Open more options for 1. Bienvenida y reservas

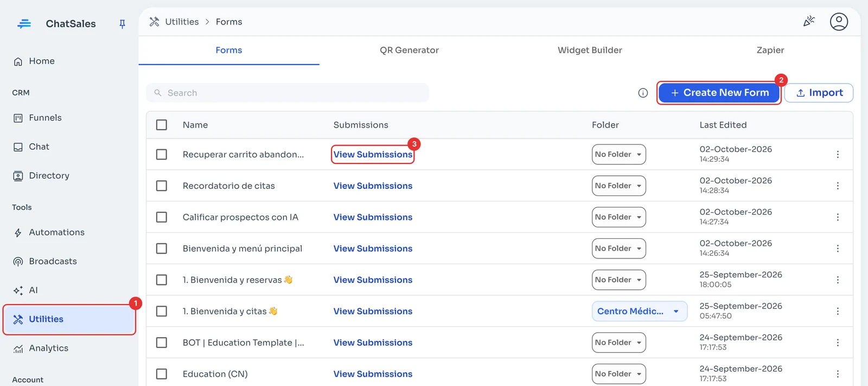point(838,280)
